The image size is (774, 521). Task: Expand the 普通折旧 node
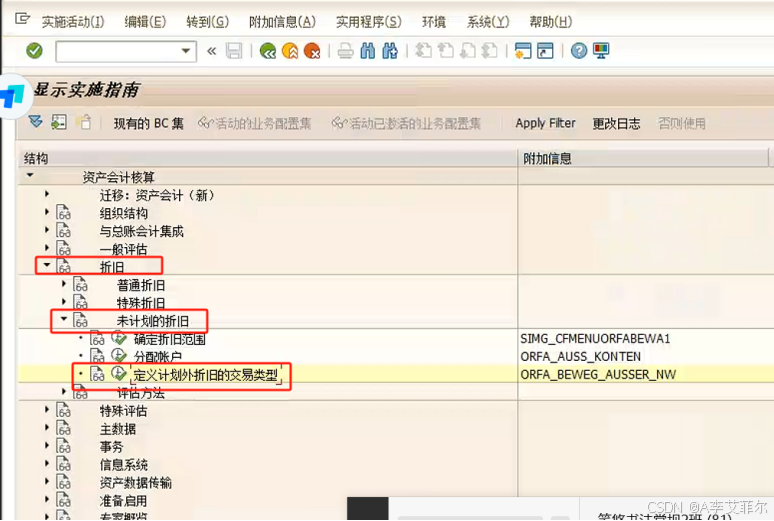point(64,284)
